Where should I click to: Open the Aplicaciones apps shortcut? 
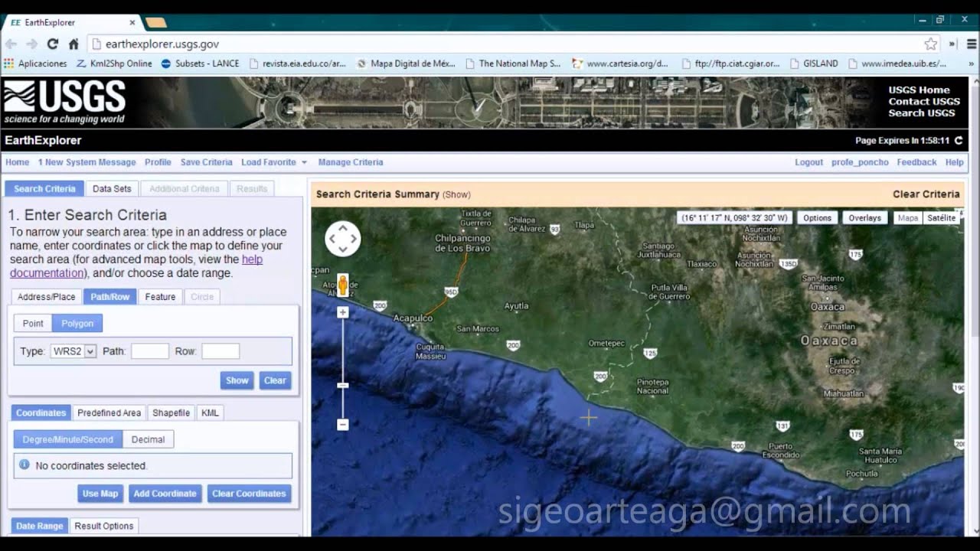click(x=35, y=64)
